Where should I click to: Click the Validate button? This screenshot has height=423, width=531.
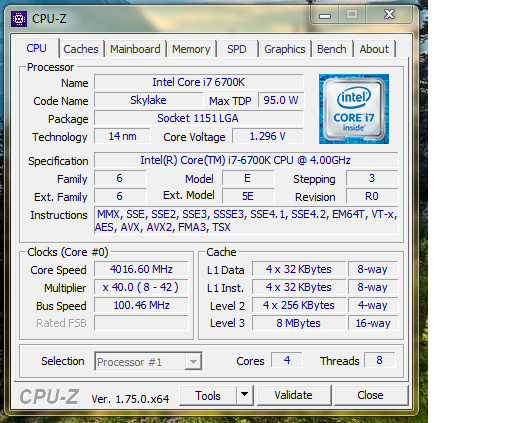pos(293,395)
